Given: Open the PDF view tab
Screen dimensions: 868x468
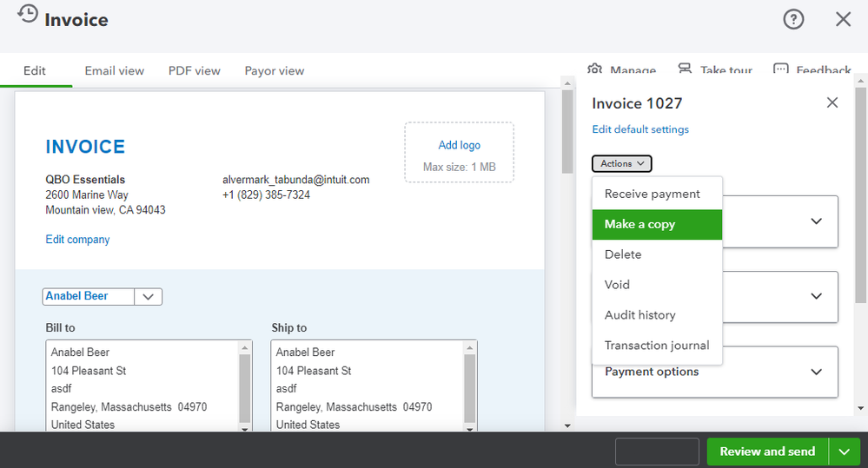Looking at the screenshot, I should (195, 71).
